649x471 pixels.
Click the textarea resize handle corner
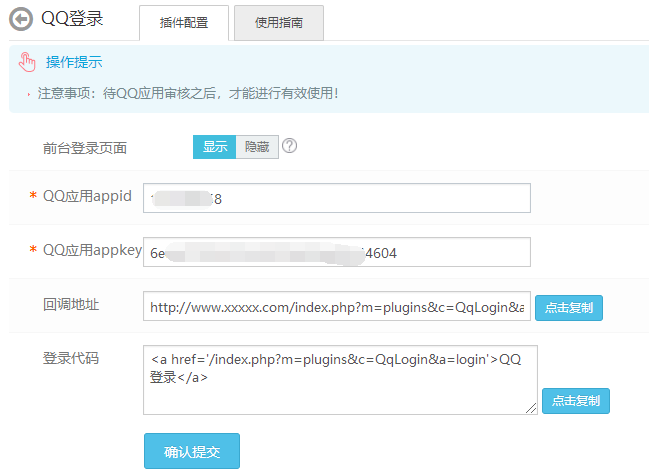pyautogui.click(x=531, y=408)
